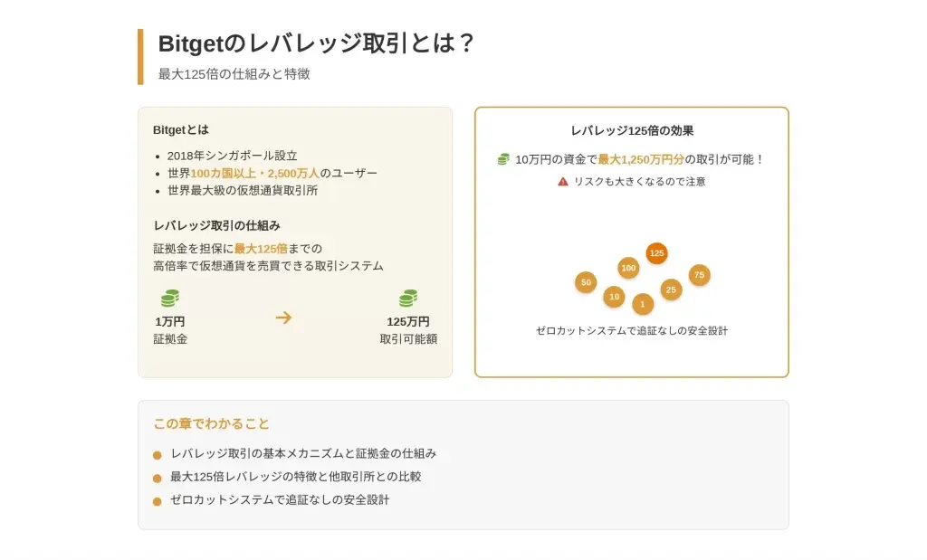Screen dimensions: 927x560
Task: Click the Bitgetのレバレッジ取引とは？ heading
Action: pos(316,43)
